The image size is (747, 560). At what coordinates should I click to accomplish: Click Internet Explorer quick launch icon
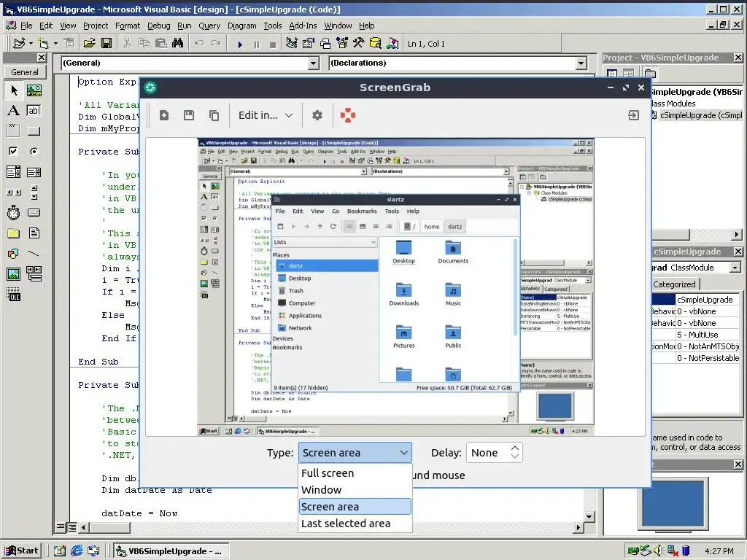(76, 551)
